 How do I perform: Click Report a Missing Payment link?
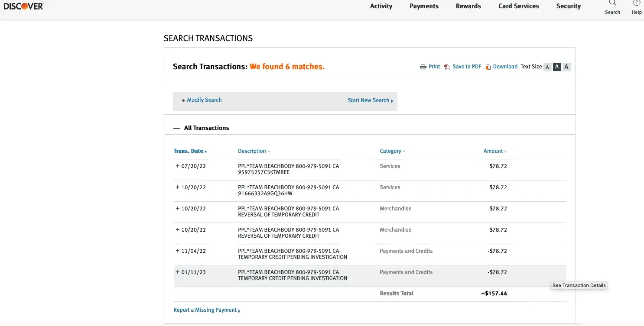(x=206, y=310)
